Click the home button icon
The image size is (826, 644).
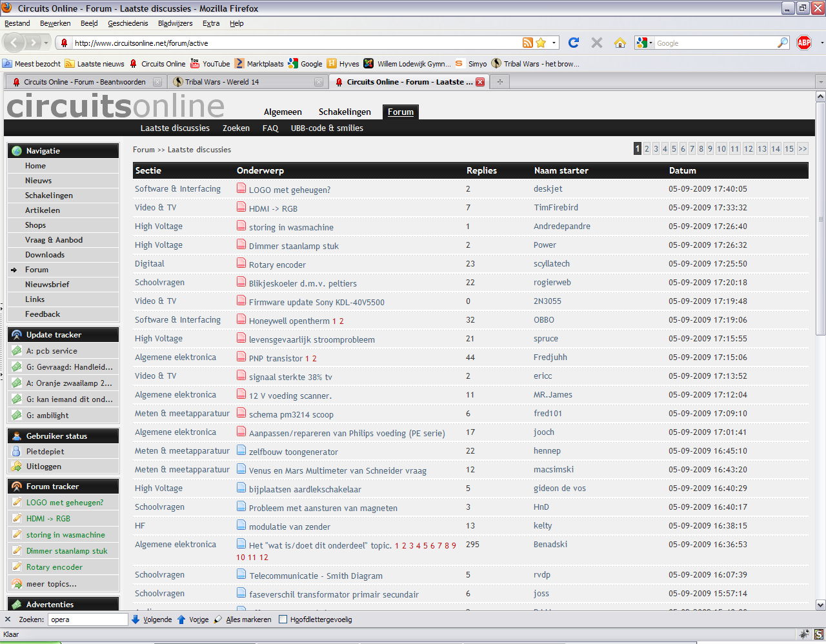(x=619, y=43)
